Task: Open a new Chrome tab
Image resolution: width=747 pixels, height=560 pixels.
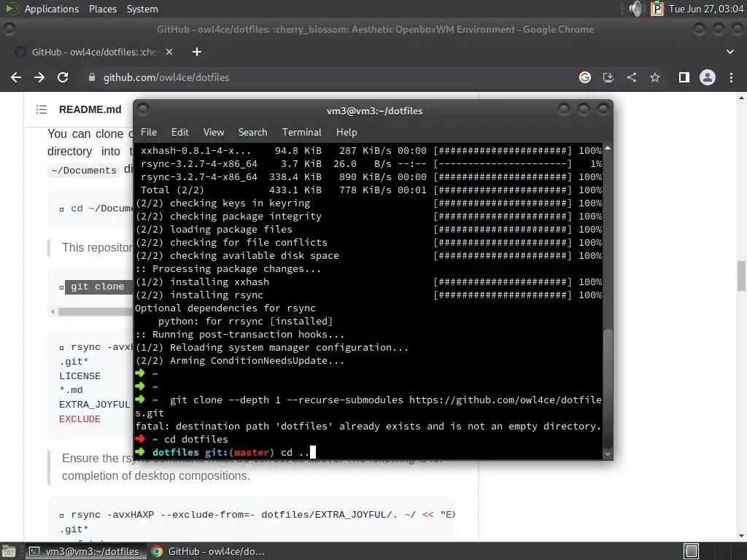Action: pyautogui.click(x=197, y=52)
